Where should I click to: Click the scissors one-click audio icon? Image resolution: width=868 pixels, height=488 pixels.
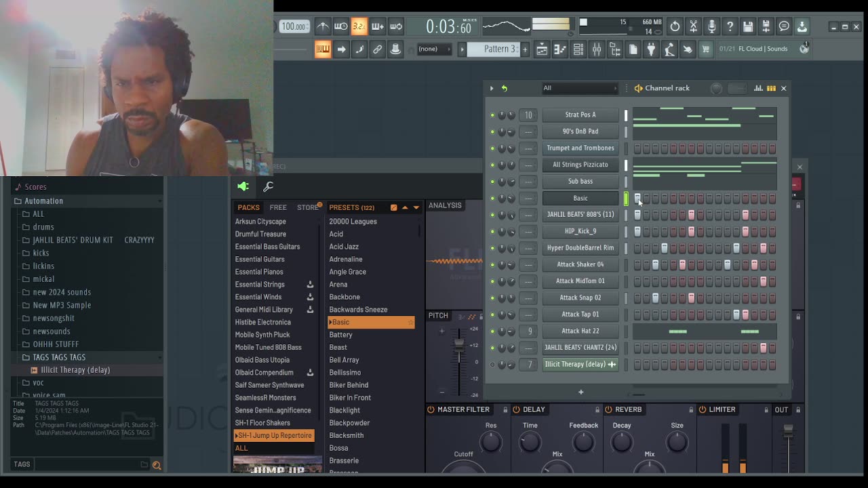[x=693, y=26]
